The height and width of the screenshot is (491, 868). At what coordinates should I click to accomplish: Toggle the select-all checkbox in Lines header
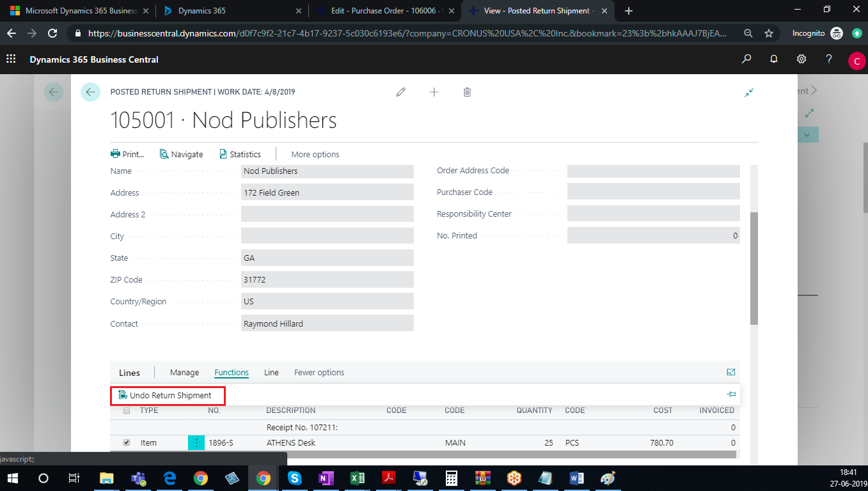127,410
